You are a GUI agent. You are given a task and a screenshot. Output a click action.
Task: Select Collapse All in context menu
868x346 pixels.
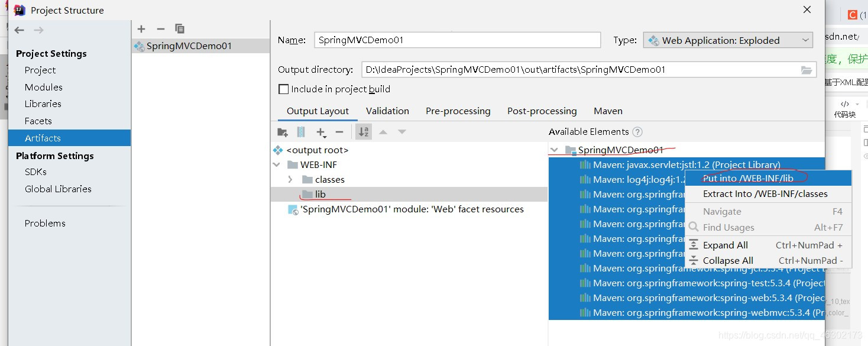pyautogui.click(x=768, y=260)
